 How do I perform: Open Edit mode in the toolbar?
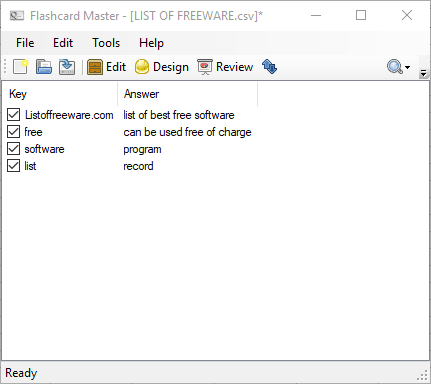point(107,67)
